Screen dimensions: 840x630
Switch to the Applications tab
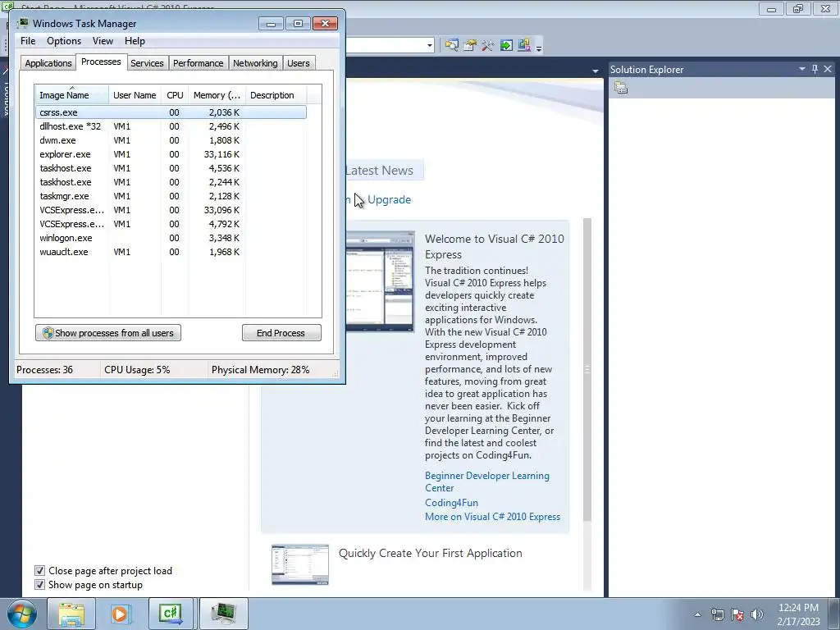pyautogui.click(x=48, y=62)
